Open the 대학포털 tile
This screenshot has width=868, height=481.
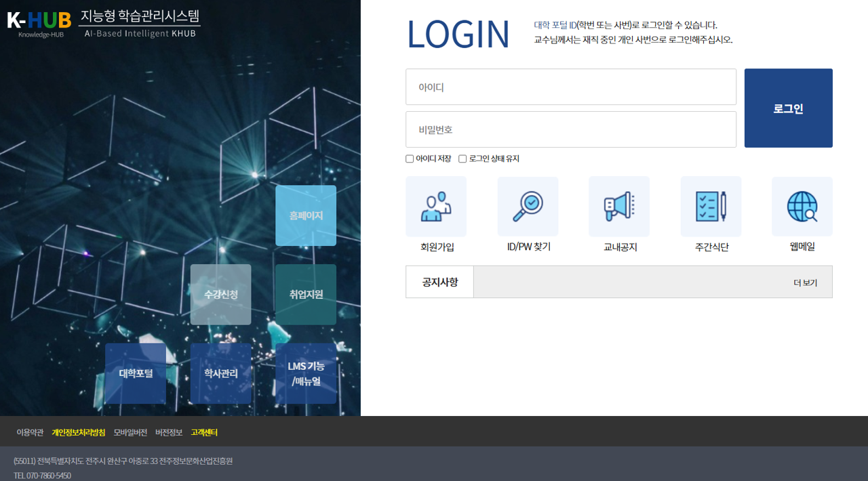pyautogui.click(x=135, y=373)
